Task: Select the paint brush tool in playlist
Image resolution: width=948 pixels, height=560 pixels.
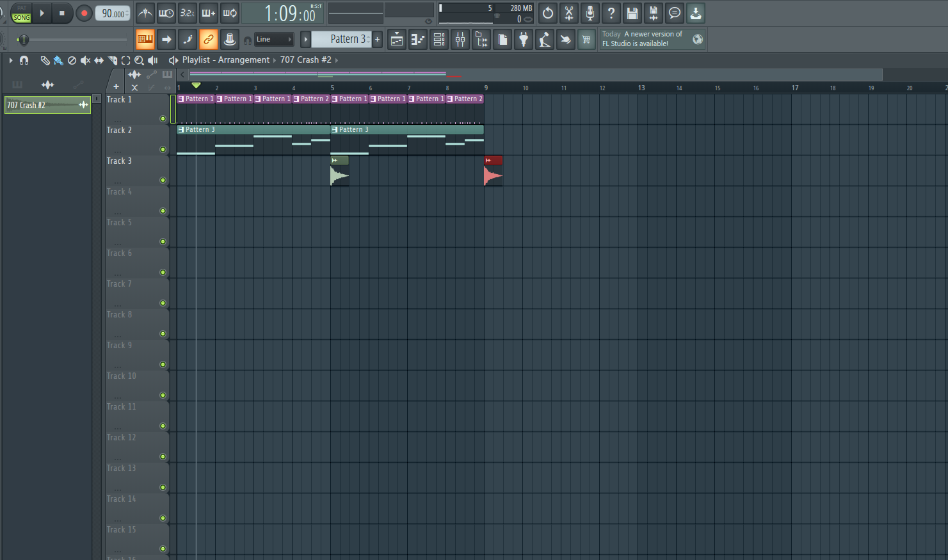Action: 58,60
